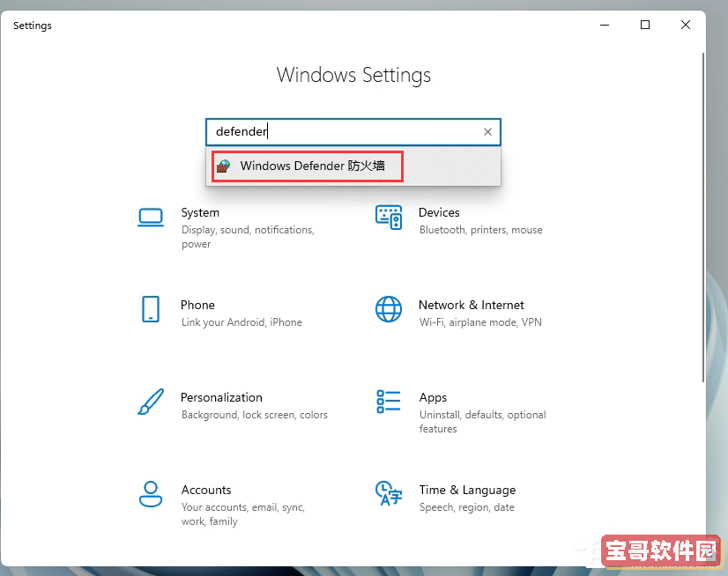Open the Network & Internet globe icon
This screenshot has height=576, width=728.
(x=389, y=309)
